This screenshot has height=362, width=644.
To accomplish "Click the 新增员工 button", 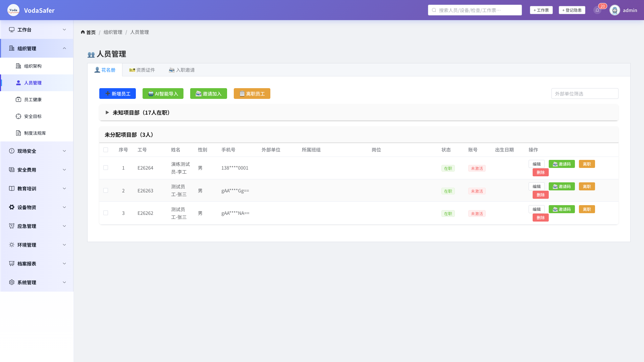I will click(117, 94).
